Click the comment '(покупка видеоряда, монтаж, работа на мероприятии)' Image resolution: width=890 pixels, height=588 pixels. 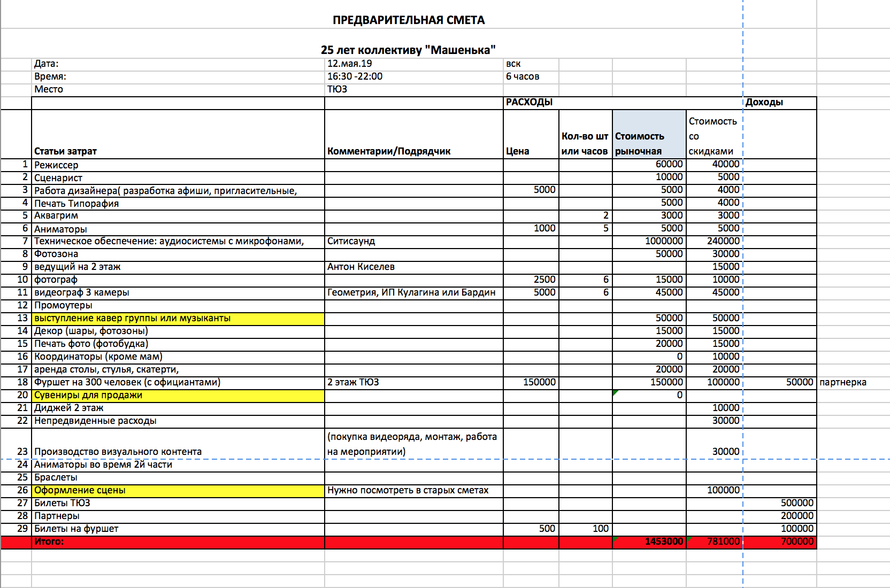[x=414, y=444]
